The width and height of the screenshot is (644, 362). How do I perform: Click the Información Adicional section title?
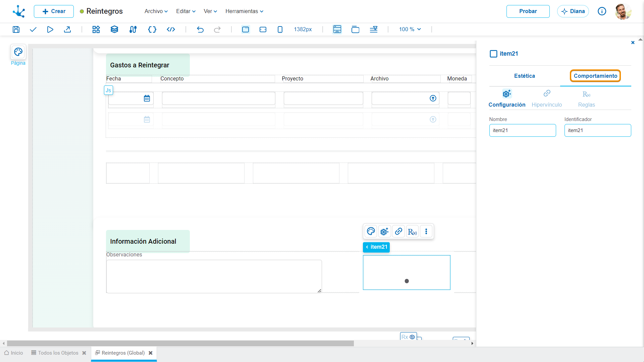click(143, 241)
